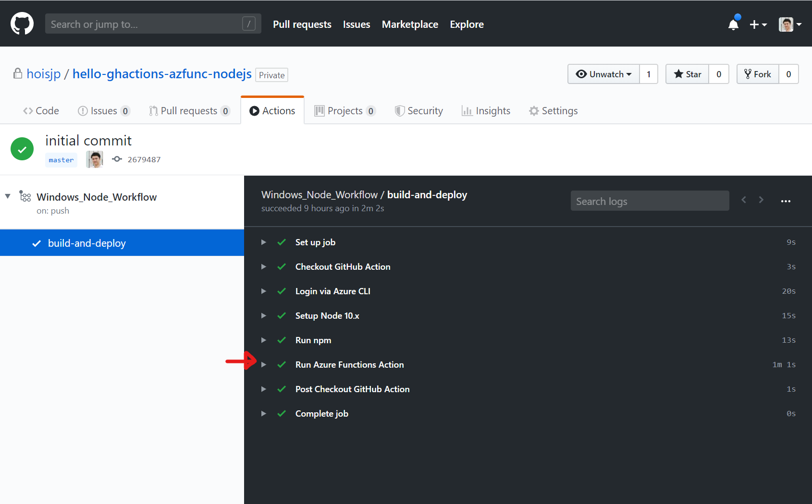The width and height of the screenshot is (812, 504).
Task: Click the Login via Azure CLI checkmark
Action: (282, 291)
